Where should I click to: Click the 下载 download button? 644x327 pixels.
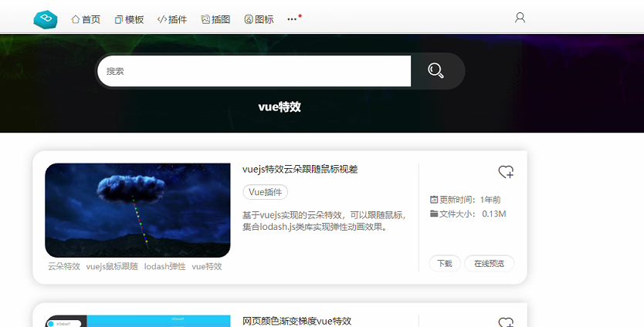click(x=445, y=264)
